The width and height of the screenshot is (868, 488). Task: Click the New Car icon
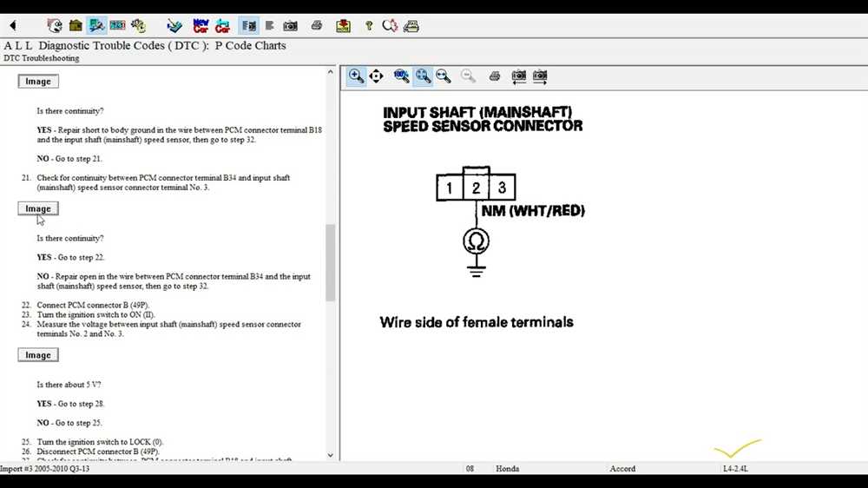[x=201, y=25]
